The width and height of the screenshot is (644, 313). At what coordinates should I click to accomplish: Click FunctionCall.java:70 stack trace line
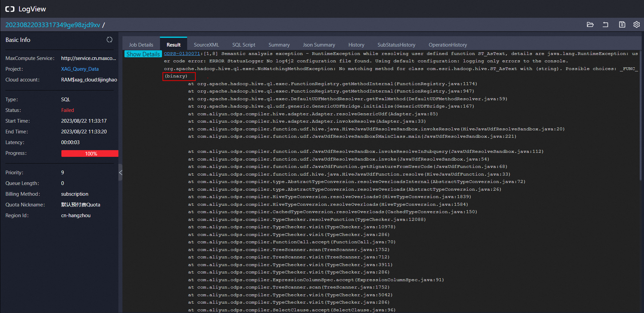pyautogui.click(x=292, y=242)
